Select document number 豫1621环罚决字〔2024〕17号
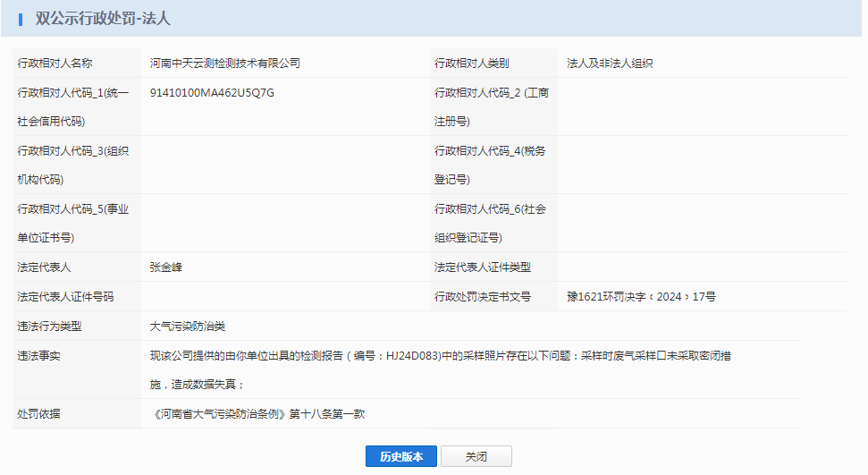 click(641, 296)
